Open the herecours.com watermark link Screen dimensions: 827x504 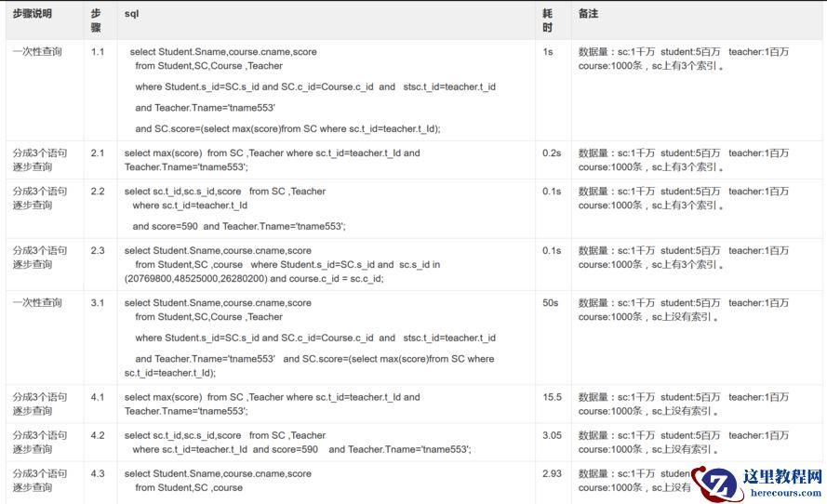pos(782,492)
